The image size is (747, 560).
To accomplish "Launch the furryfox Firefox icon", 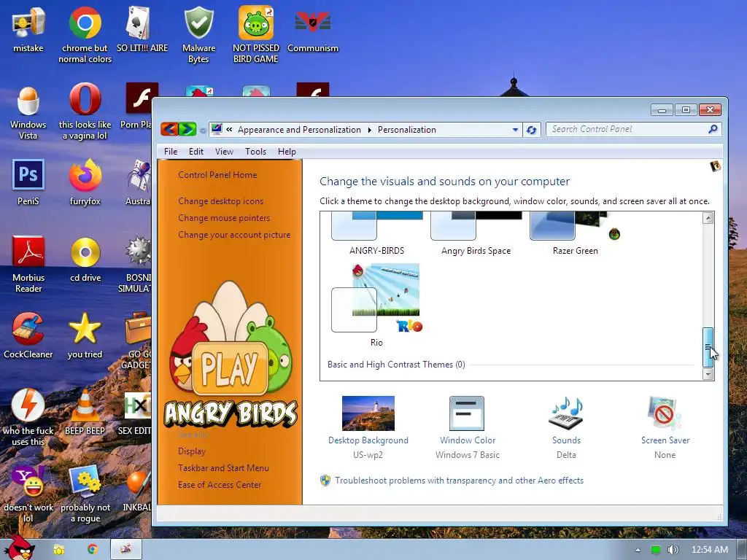I will coord(85,182).
